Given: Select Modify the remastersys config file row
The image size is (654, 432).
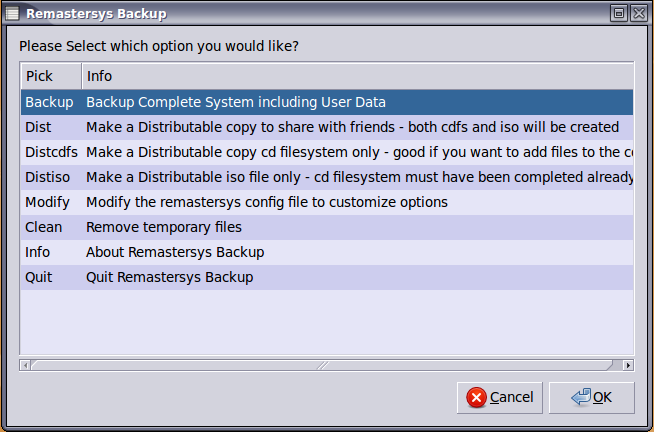Looking at the screenshot, I should (266, 202).
